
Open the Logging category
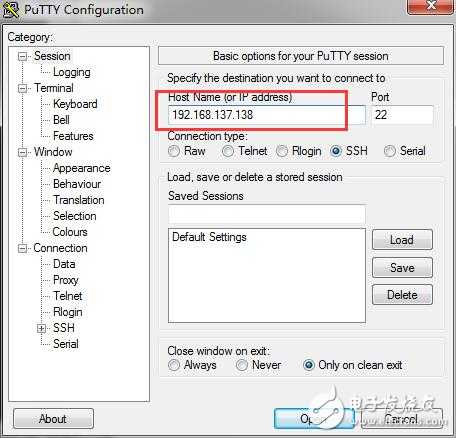coord(72,72)
